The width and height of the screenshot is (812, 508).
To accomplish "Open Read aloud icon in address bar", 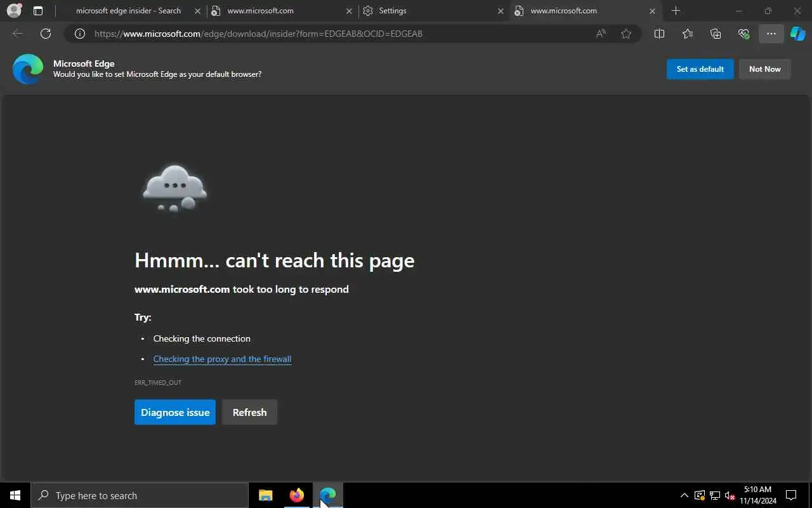I will pos(601,34).
